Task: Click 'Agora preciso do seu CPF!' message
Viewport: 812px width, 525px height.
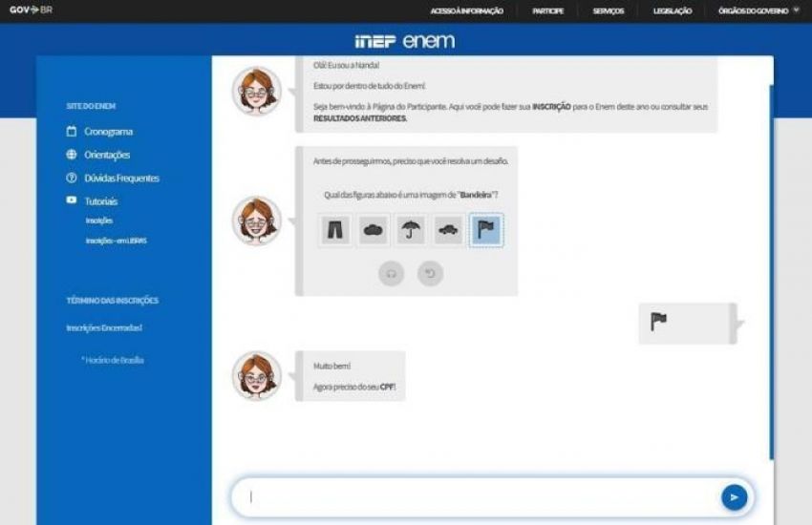Action: pyautogui.click(x=354, y=387)
